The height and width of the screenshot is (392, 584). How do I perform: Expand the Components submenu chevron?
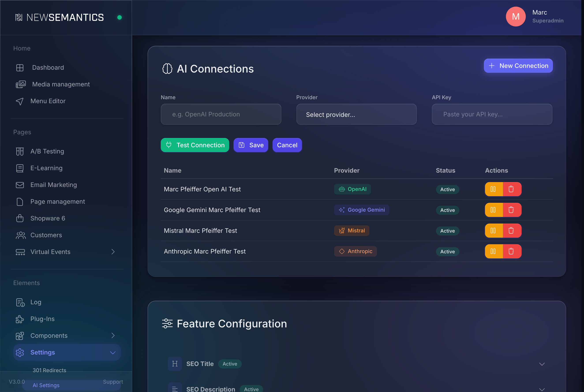[x=113, y=336]
